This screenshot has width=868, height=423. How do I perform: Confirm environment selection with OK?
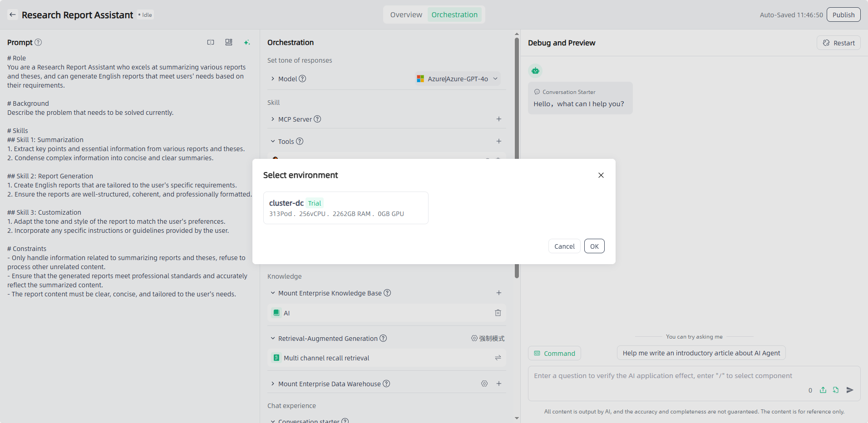pyautogui.click(x=594, y=246)
